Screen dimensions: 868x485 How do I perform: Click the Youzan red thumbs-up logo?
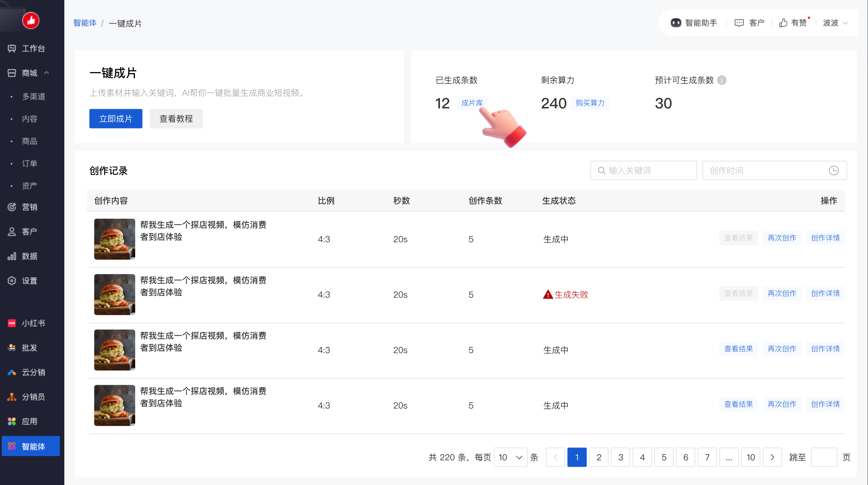[31, 20]
